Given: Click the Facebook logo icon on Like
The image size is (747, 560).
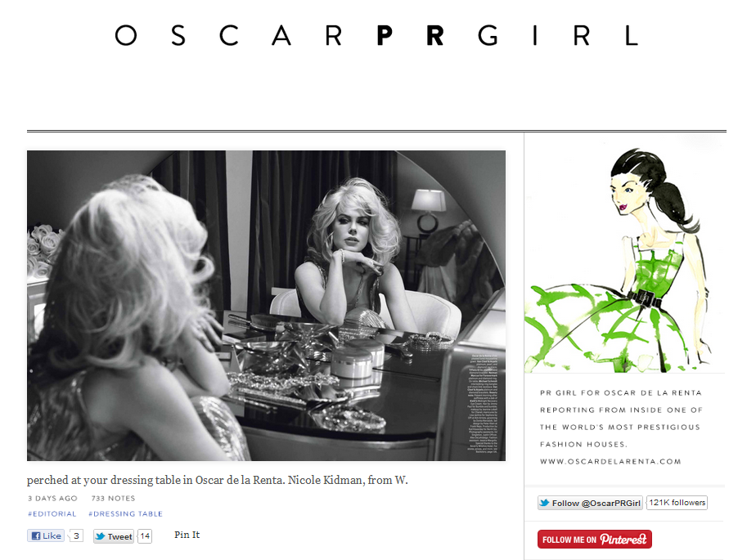Looking at the screenshot, I should click(x=36, y=535).
